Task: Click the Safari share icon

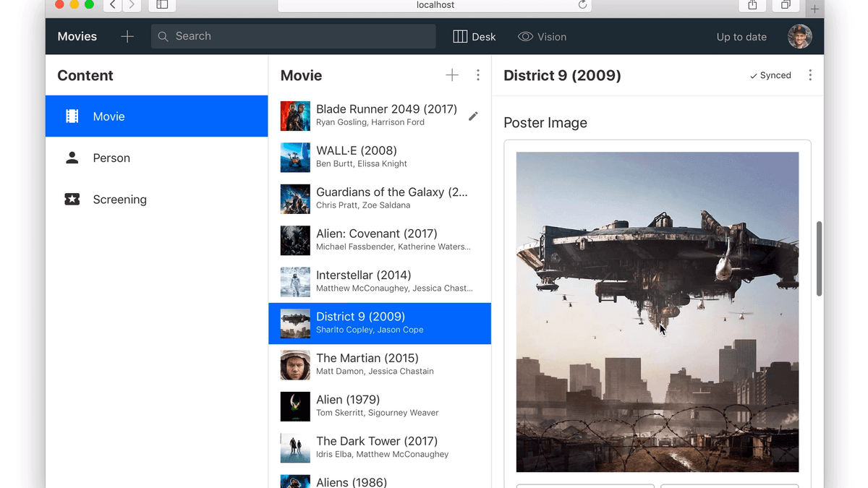Action: [752, 5]
